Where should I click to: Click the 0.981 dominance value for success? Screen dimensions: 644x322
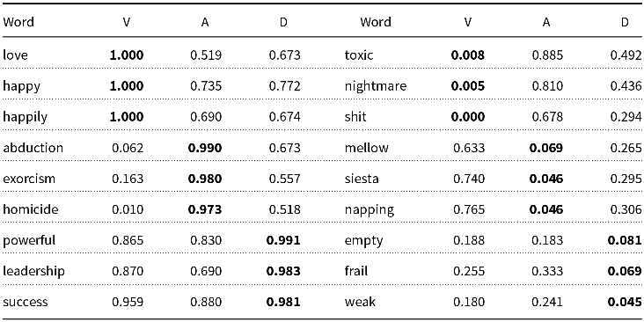(x=283, y=302)
